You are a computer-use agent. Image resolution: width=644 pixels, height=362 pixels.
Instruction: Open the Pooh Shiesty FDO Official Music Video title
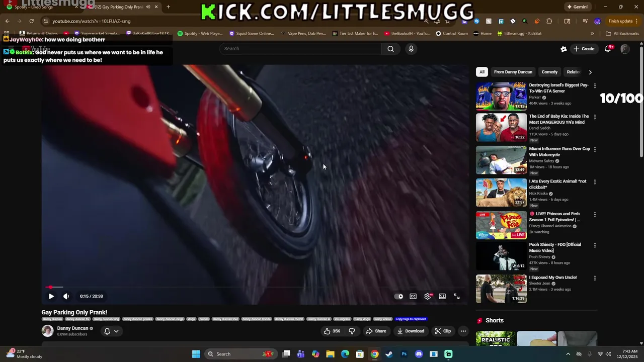click(x=555, y=247)
